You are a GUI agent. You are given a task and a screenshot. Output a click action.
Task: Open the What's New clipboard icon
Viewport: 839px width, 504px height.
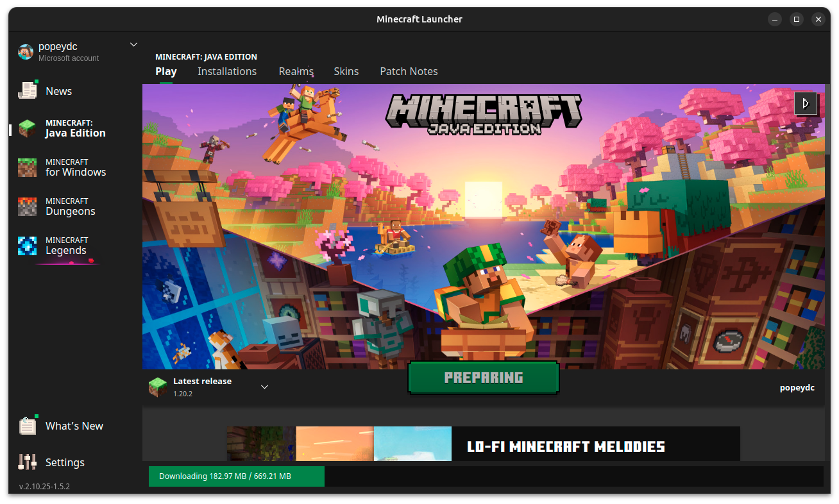click(x=28, y=425)
